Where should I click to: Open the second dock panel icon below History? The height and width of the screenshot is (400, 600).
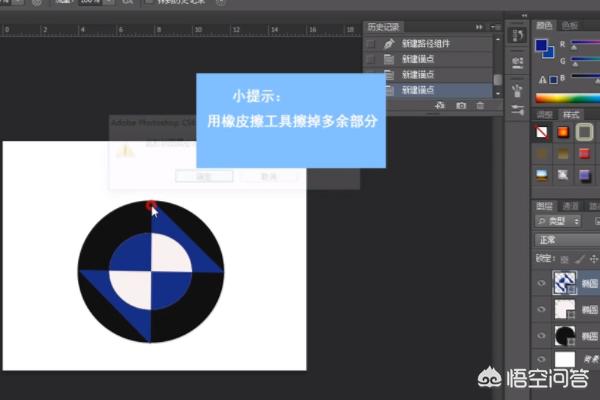click(517, 62)
